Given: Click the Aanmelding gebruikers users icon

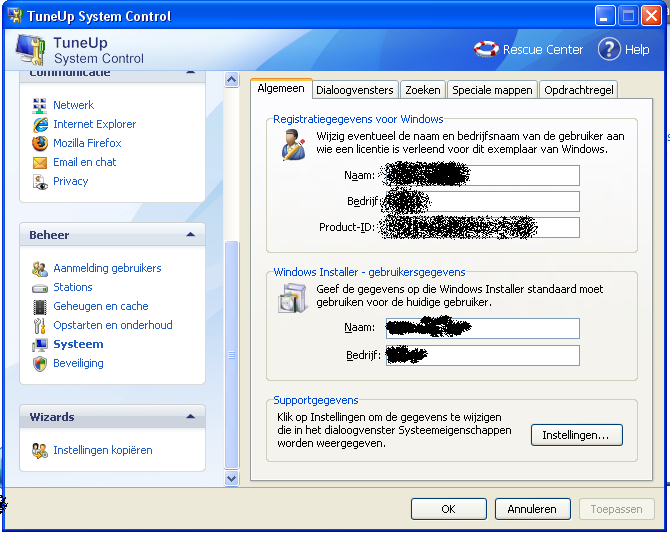Looking at the screenshot, I should click(x=40, y=269).
